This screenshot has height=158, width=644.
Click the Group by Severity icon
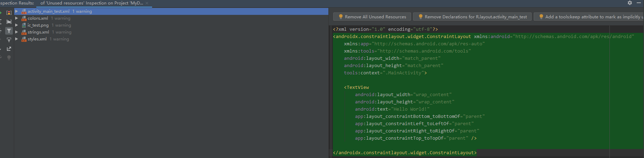click(x=9, y=13)
